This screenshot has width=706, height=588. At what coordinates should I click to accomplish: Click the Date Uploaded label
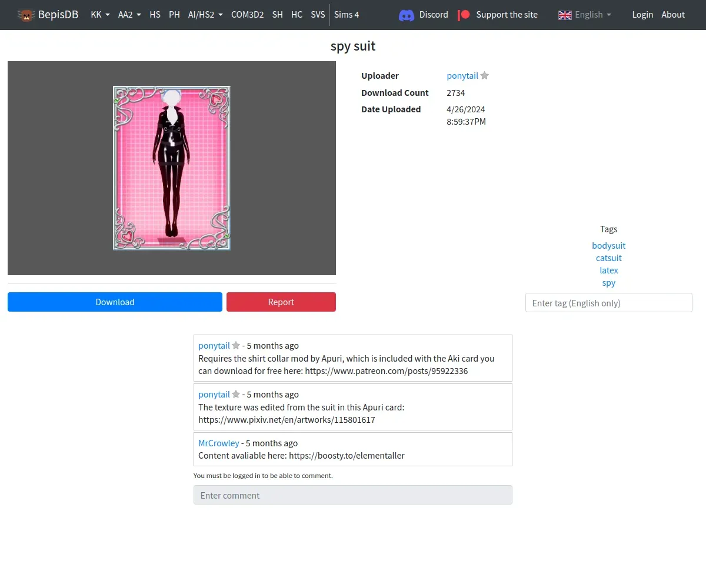(391, 109)
